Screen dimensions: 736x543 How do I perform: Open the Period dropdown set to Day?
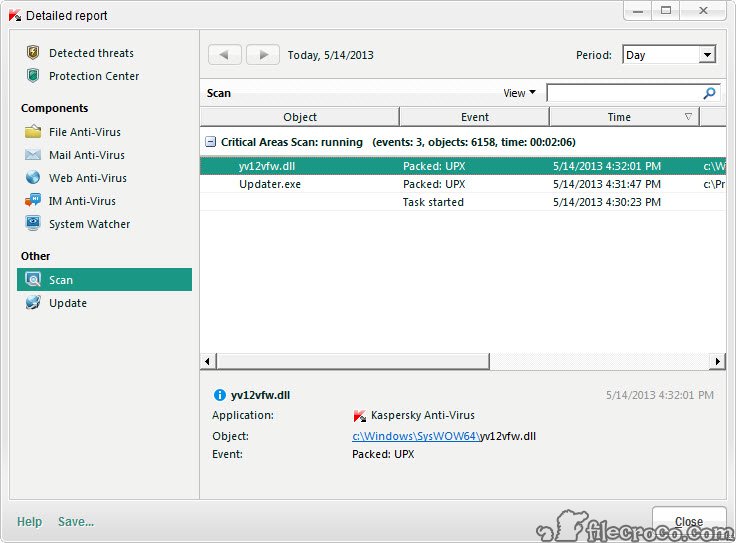click(669, 55)
